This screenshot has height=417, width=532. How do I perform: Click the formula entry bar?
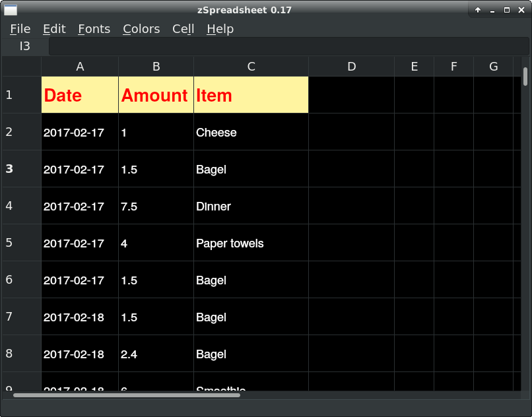coord(289,46)
